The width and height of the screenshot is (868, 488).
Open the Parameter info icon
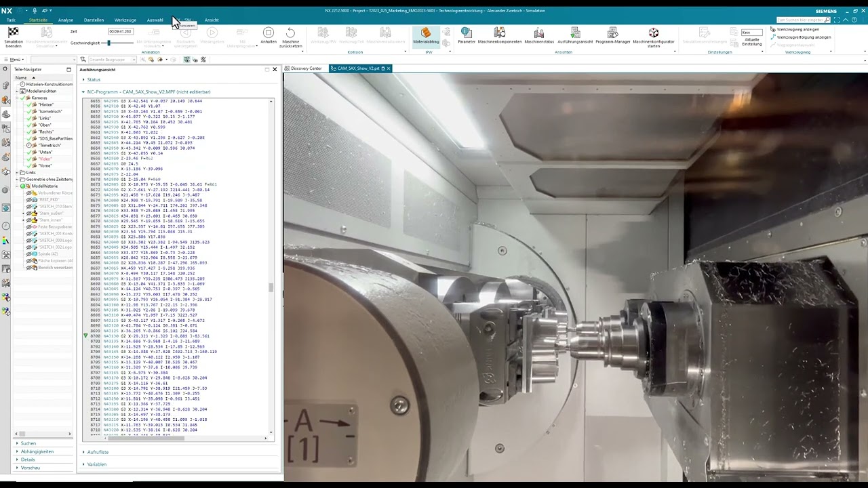coord(467,33)
